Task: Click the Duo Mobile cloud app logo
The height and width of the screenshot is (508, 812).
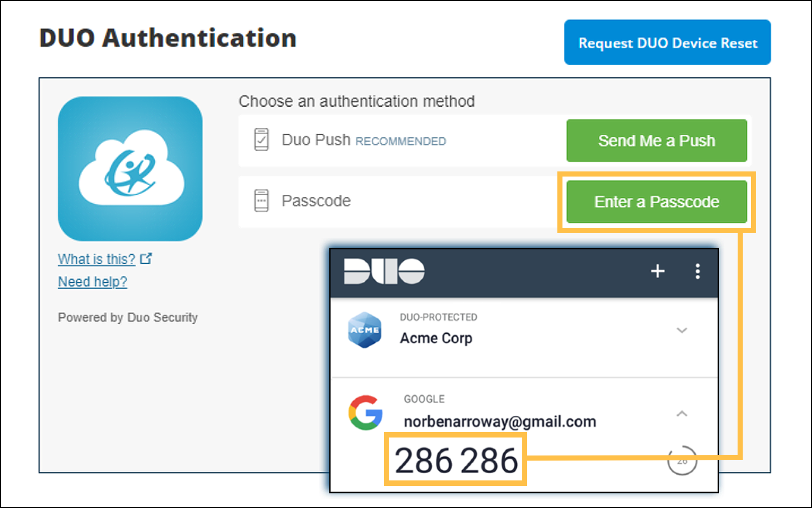Action: point(130,169)
